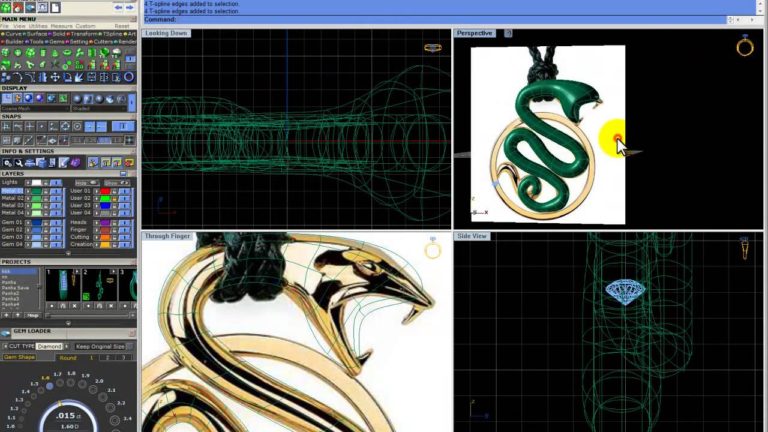
Task: Select the circle tool in dark toolbar
Action: tap(128, 77)
